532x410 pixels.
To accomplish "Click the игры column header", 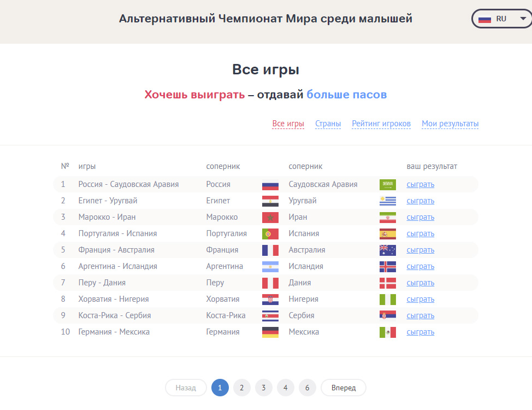I will click(x=87, y=166).
